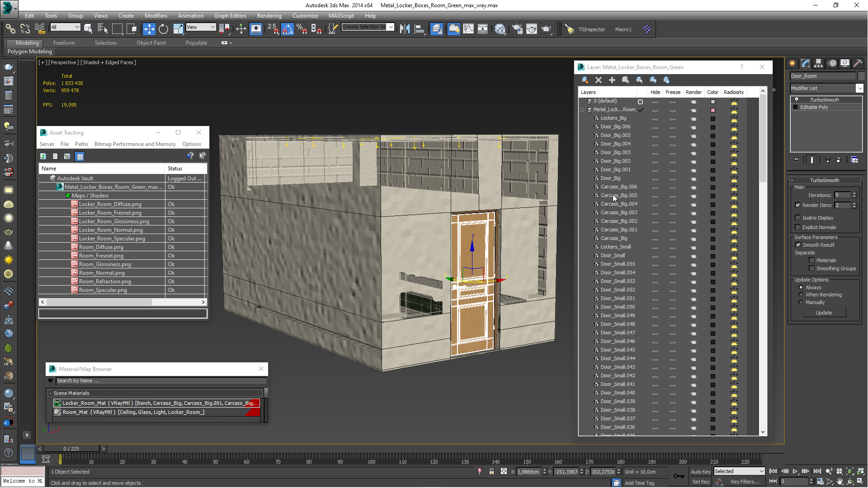The width and height of the screenshot is (868, 488).
Task: Activate the Select Object tool
Action: (88, 29)
